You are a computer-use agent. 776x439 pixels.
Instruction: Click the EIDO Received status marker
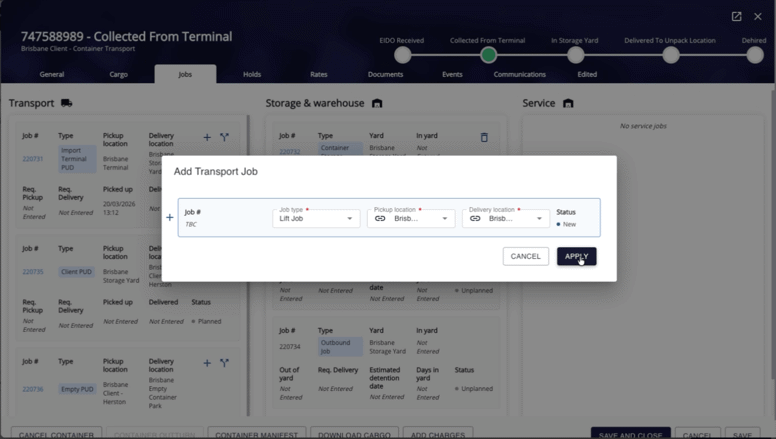(403, 55)
